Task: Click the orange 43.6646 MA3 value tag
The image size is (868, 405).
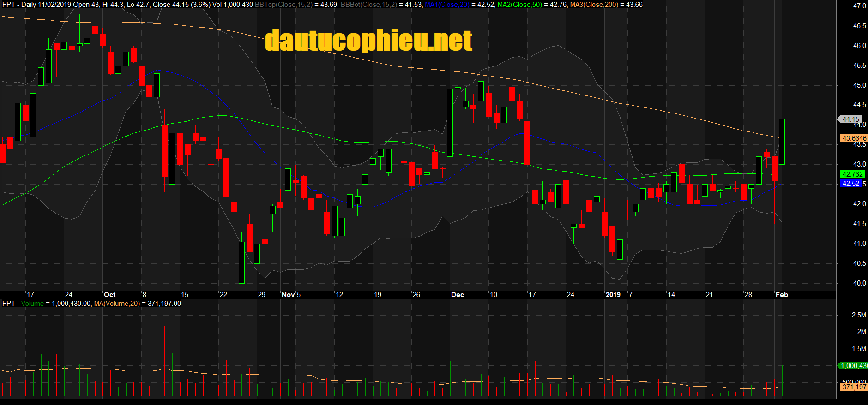Action: coord(854,138)
